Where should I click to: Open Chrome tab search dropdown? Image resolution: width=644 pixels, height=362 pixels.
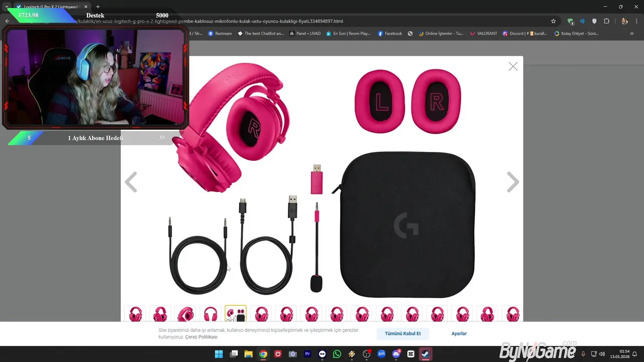click(x=6, y=7)
